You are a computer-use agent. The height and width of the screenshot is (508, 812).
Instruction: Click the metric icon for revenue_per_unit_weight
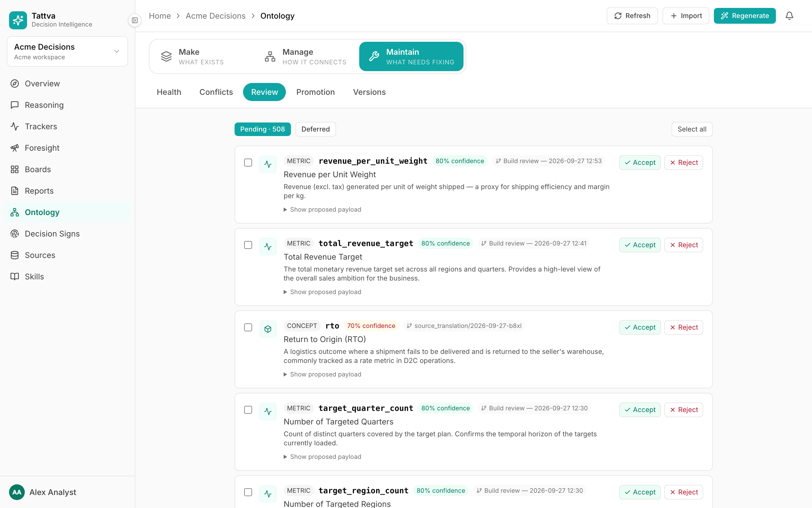pyautogui.click(x=268, y=164)
